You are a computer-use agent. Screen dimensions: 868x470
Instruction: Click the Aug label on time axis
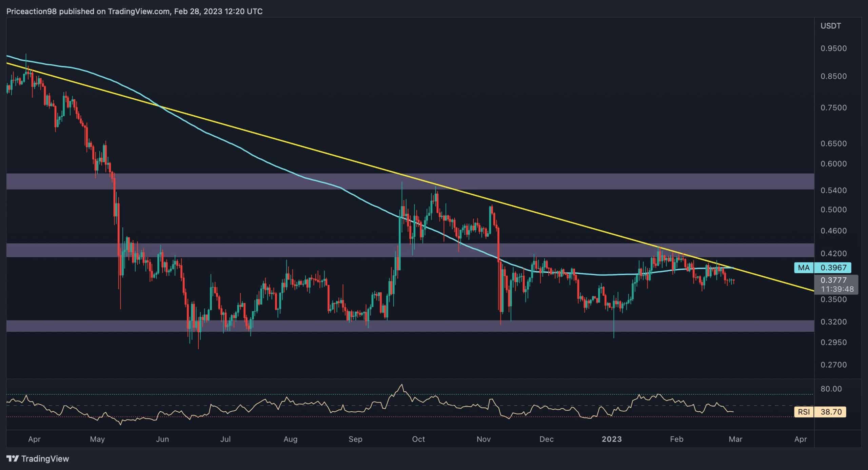pyautogui.click(x=291, y=439)
